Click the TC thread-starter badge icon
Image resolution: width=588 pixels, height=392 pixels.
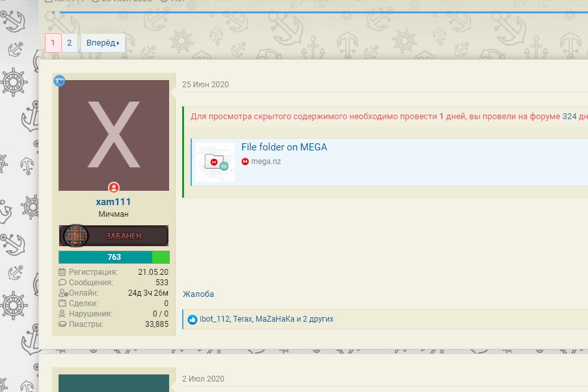[59, 81]
